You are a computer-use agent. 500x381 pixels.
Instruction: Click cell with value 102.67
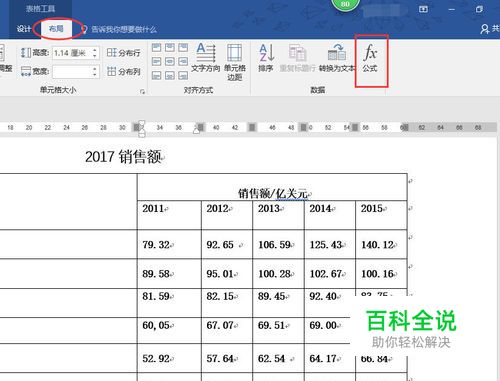(x=330, y=274)
